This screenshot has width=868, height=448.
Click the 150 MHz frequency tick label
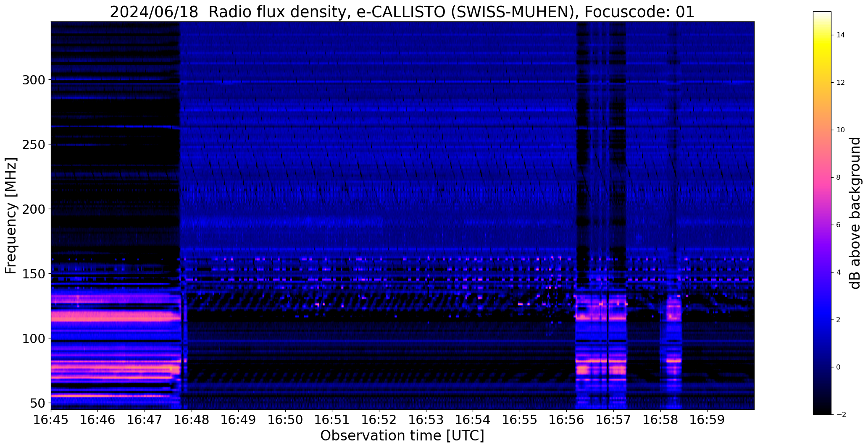[x=34, y=274]
